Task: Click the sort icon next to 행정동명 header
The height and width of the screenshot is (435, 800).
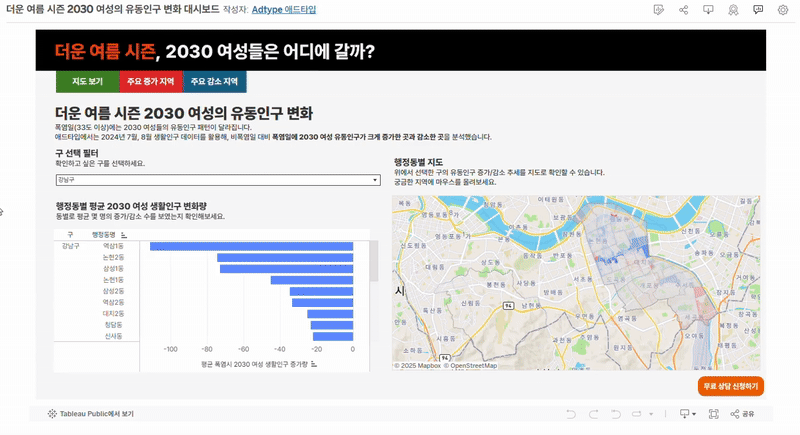Action: [124, 235]
